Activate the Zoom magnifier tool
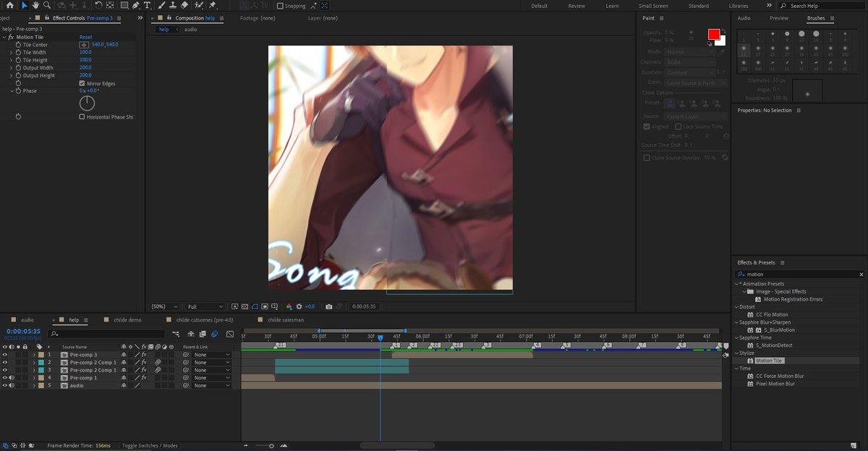The width and height of the screenshot is (868, 451). (x=47, y=5)
